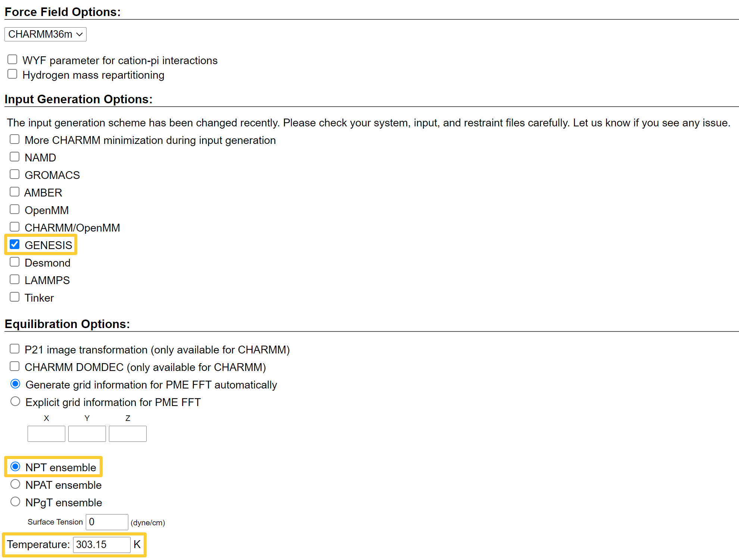
Task: Click the Temperature value field
Action: (x=101, y=545)
